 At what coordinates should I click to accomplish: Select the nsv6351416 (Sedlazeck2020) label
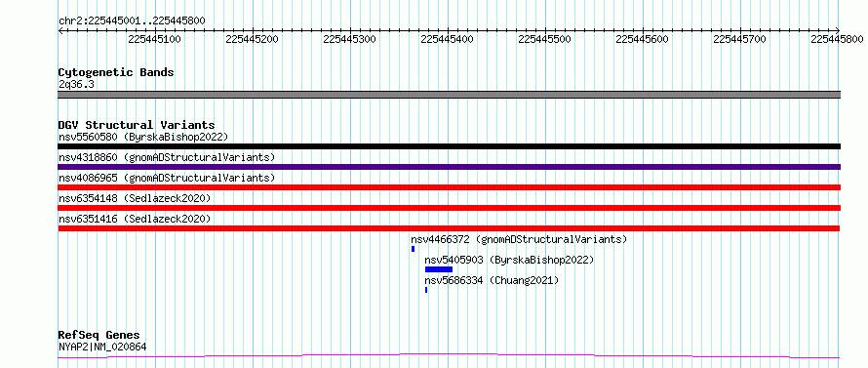click(x=135, y=219)
